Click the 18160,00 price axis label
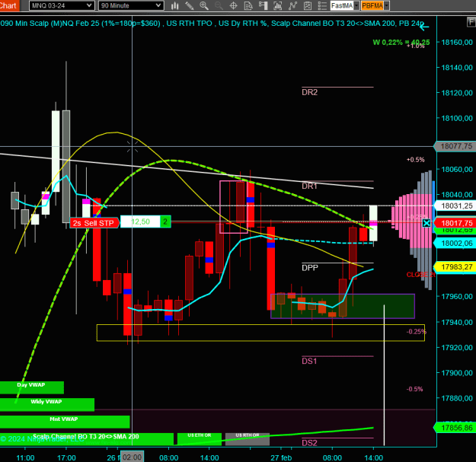Image resolution: width=476 pixels, height=462 pixels. tap(457, 42)
